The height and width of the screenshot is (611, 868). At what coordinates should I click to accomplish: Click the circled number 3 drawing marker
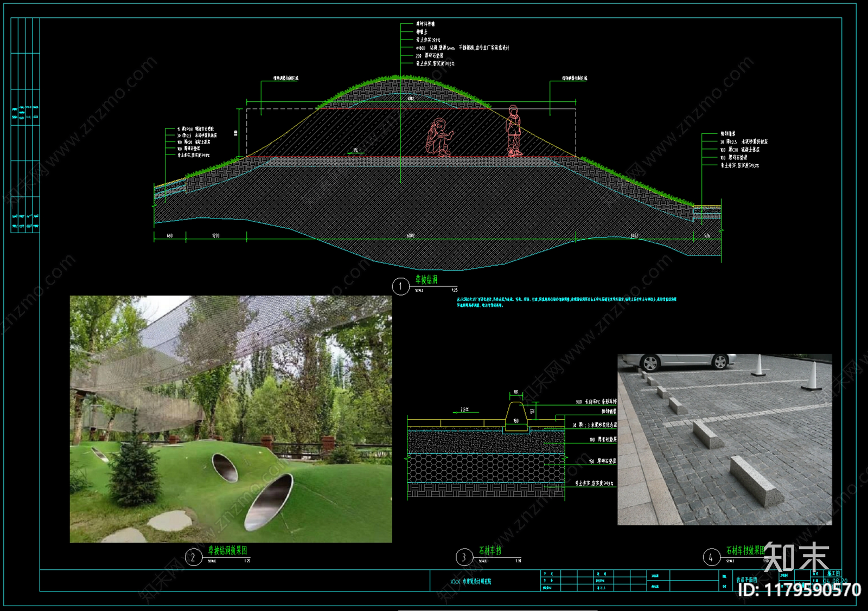pos(464,557)
